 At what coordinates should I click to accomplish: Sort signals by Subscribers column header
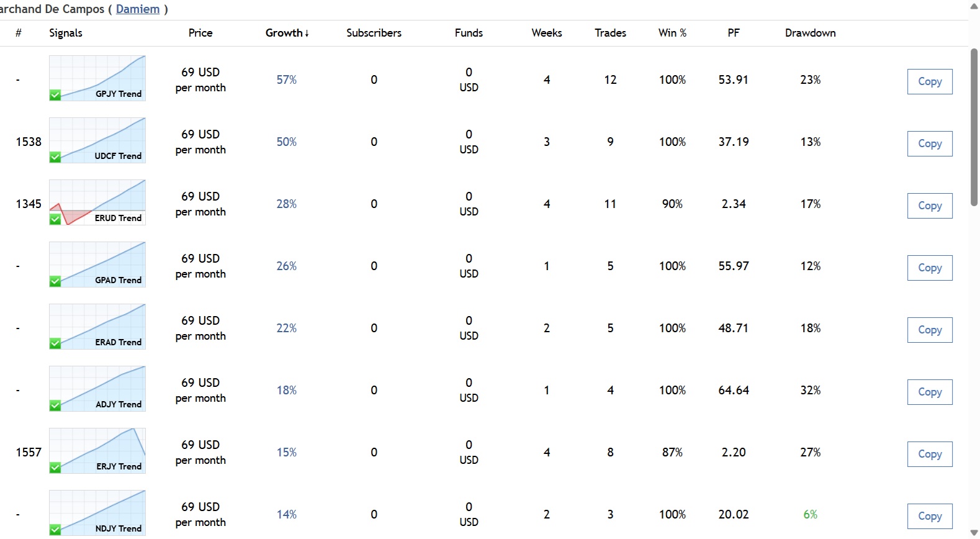374,33
